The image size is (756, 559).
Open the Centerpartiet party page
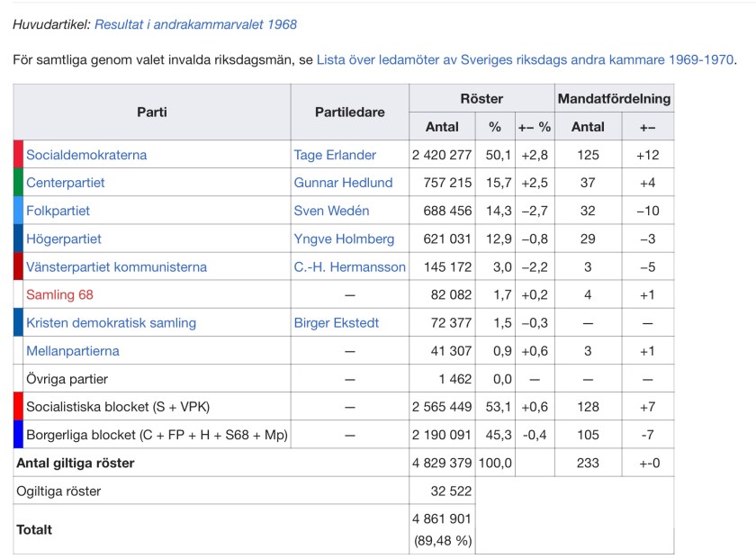tap(66, 183)
